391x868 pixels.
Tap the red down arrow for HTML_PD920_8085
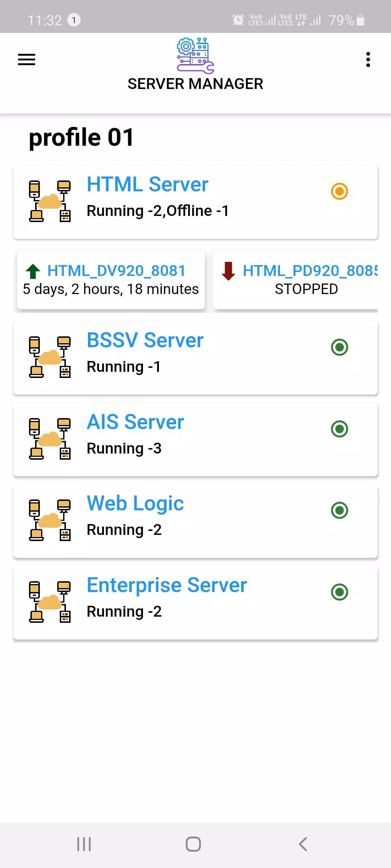[228, 271]
